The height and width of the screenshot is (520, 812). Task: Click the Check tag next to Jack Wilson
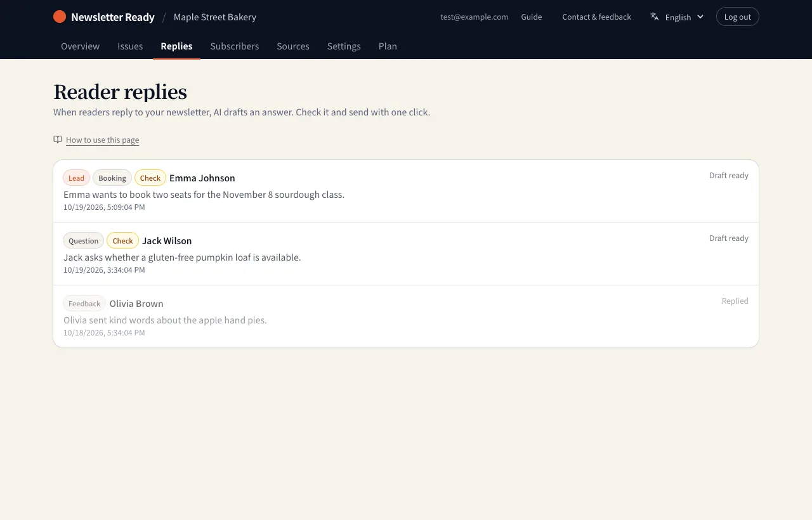[122, 241]
